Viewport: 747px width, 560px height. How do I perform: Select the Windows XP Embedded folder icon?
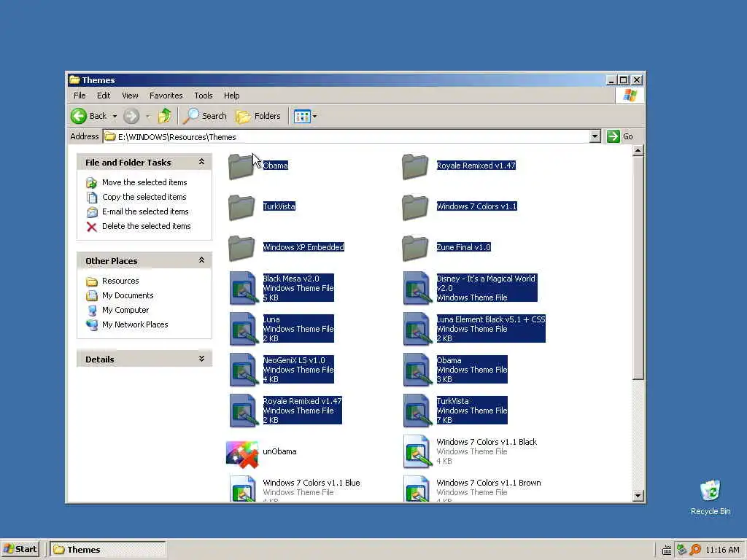pyautogui.click(x=241, y=248)
